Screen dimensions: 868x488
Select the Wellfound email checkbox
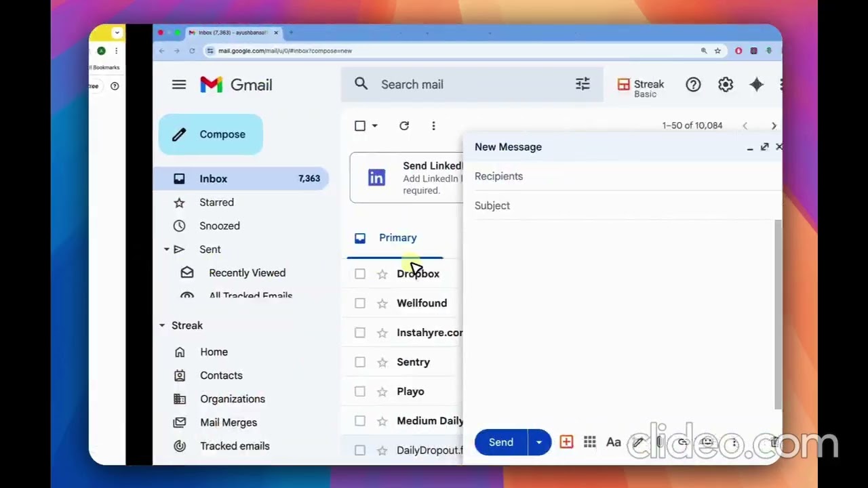(360, 303)
